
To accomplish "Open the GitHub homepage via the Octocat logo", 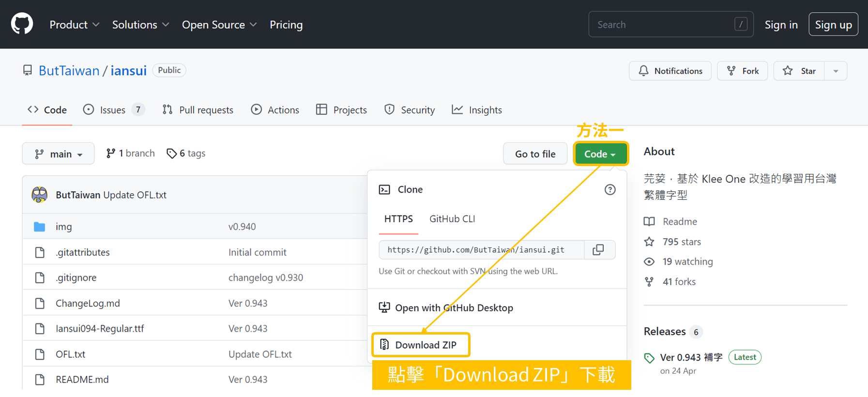I will click(22, 24).
